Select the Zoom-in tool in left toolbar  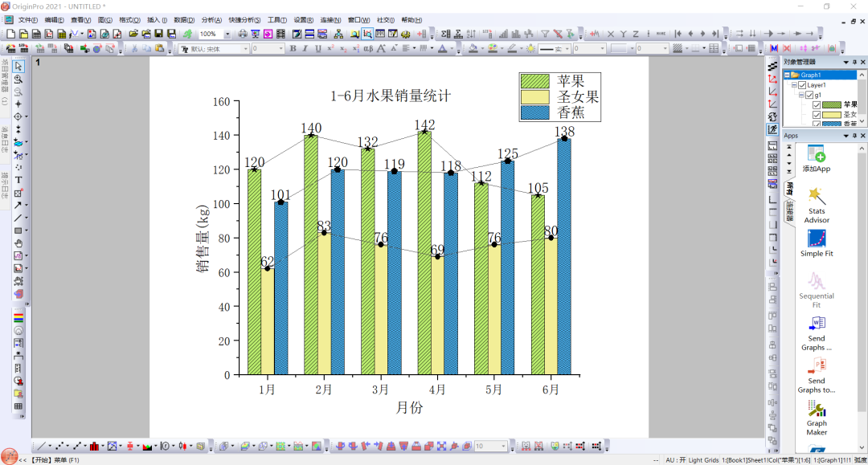pos(18,79)
